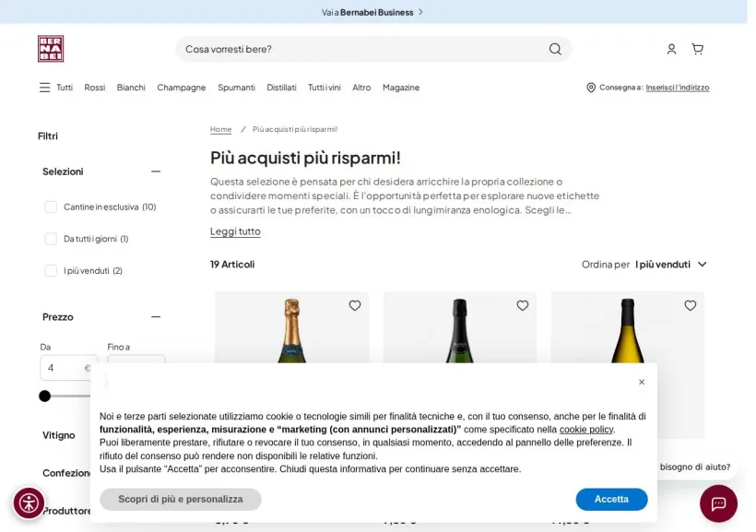Open the chat support bubble icon
756x532 pixels.
[x=718, y=503]
